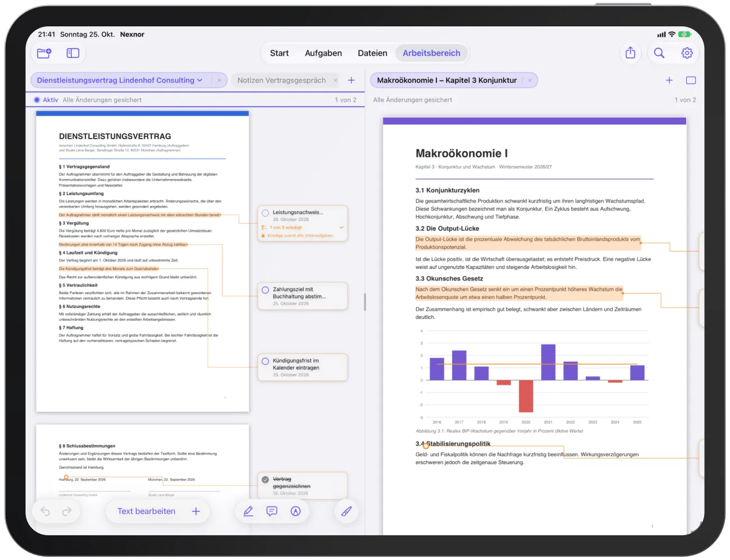Expand subtasks chevron on Leistungsnachweis card
This screenshot has width=730, height=560.
click(341, 227)
